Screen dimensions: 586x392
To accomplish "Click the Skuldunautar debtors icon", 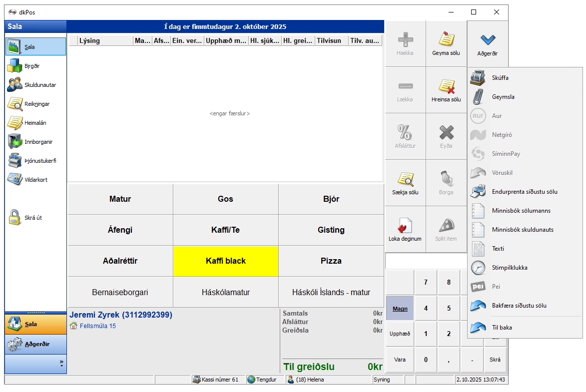I will coord(15,84).
